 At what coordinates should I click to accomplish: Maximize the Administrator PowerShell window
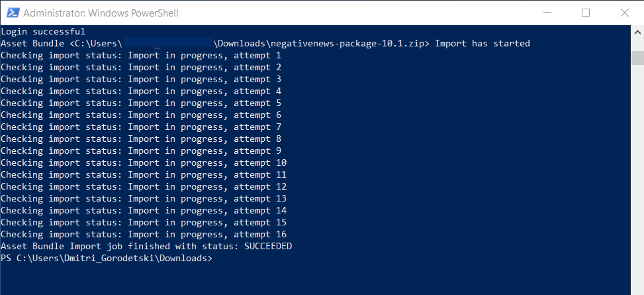586,13
